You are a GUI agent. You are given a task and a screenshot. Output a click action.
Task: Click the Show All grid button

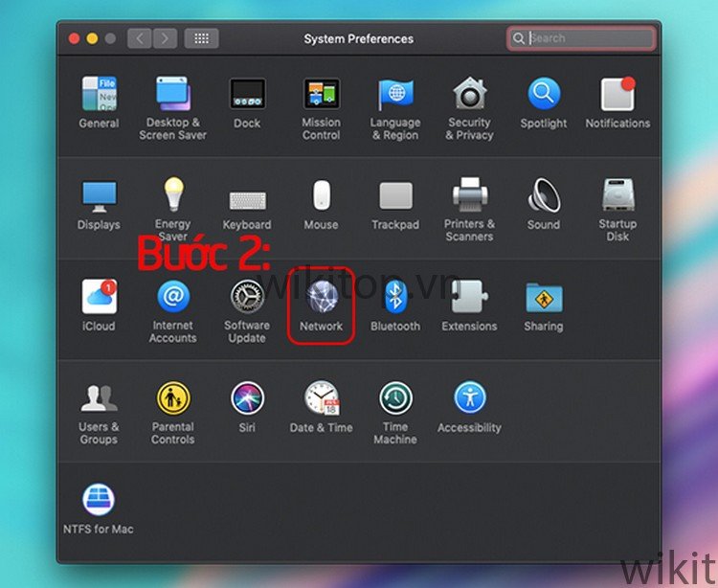click(201, 38)
